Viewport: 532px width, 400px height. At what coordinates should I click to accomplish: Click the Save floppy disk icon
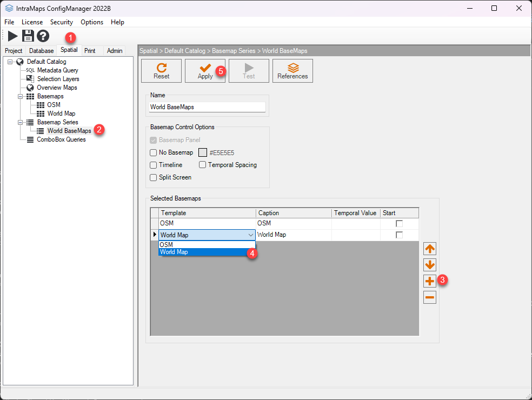[28, 36]
